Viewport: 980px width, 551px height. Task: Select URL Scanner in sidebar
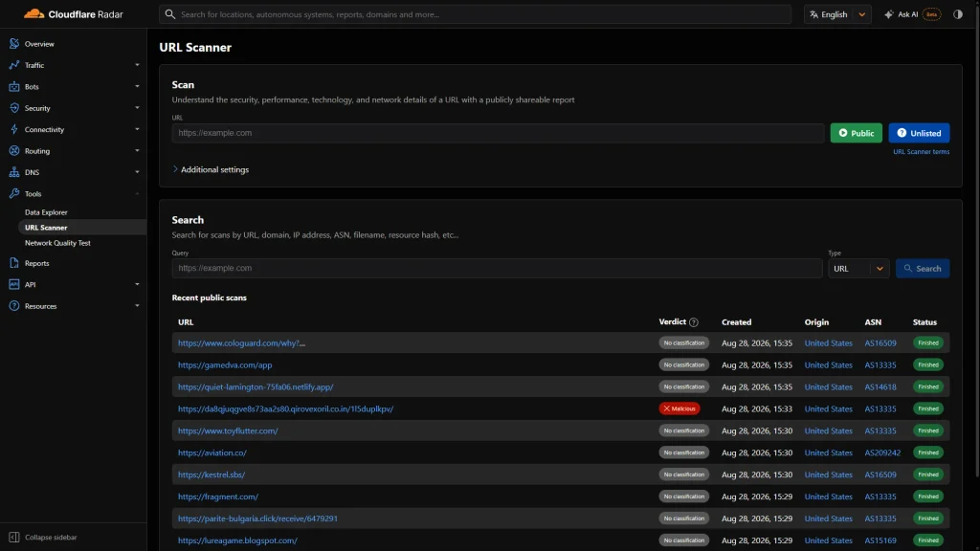pos(46,228)
